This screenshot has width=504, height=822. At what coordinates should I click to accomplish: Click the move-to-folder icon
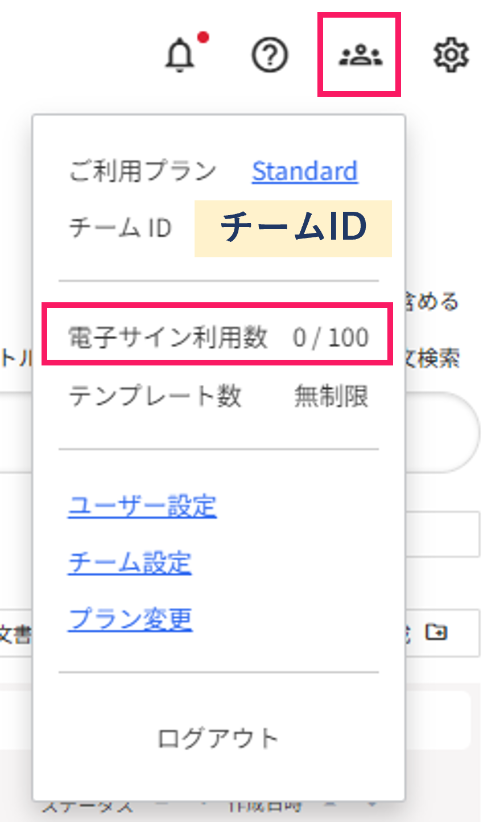coord(437,632)
